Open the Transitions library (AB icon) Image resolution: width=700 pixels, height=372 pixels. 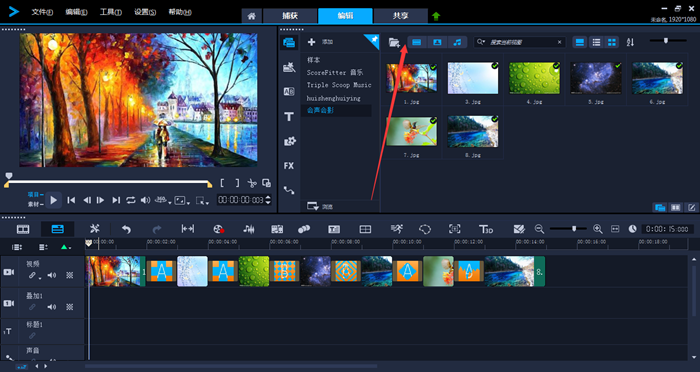pos(289,92)
